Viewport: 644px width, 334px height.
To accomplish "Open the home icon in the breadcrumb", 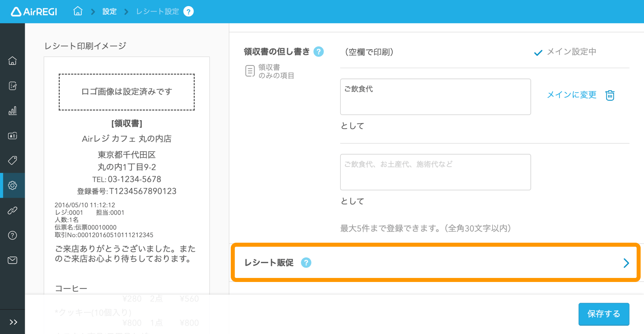I will point(78,11).
